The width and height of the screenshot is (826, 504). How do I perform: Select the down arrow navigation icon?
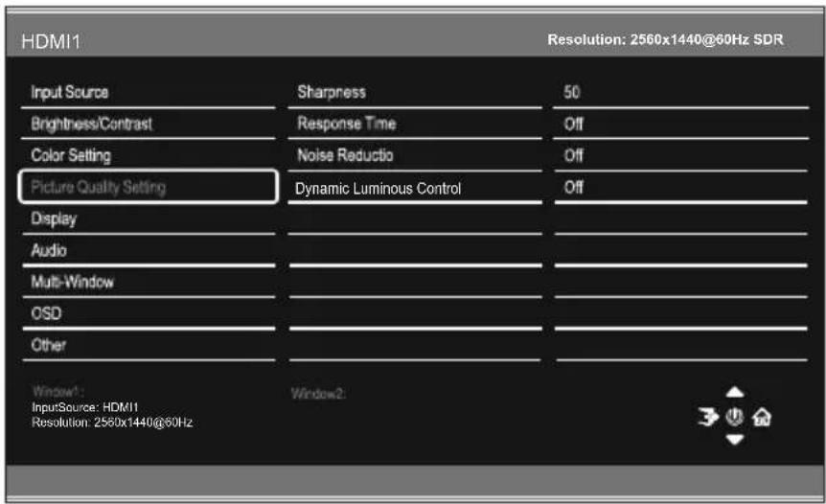[x=735, y=439]
